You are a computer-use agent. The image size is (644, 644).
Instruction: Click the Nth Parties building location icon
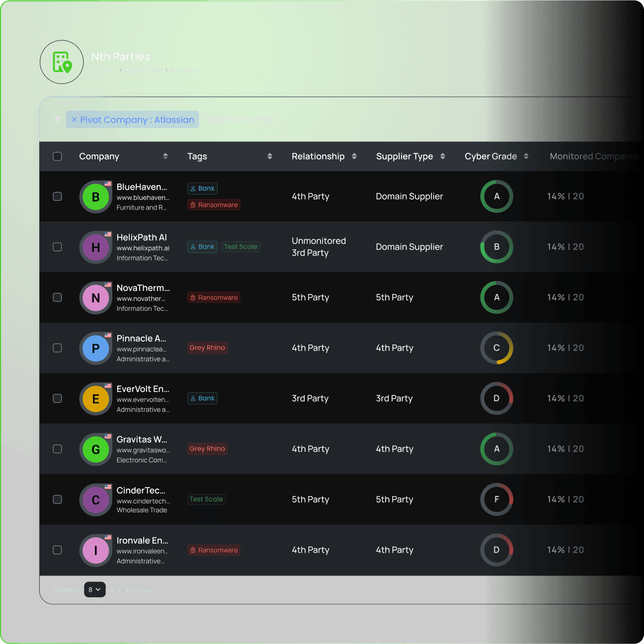pos(62,62)
